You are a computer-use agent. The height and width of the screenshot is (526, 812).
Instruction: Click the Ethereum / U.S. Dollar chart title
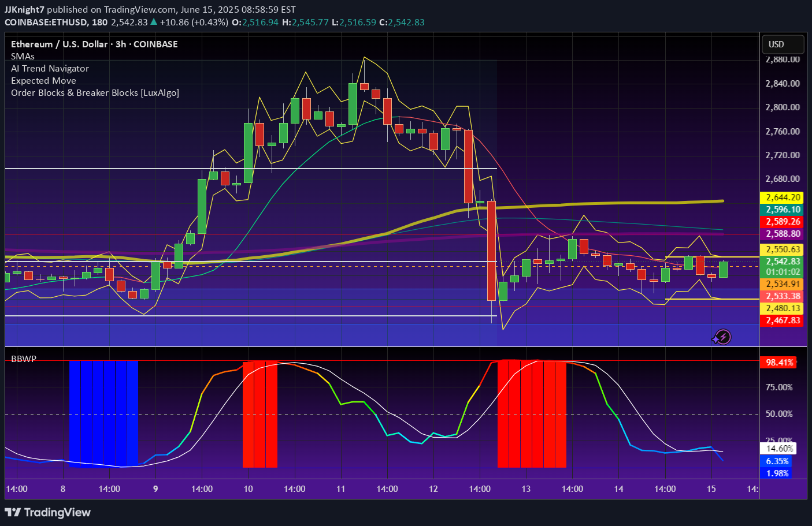[94, 44]
